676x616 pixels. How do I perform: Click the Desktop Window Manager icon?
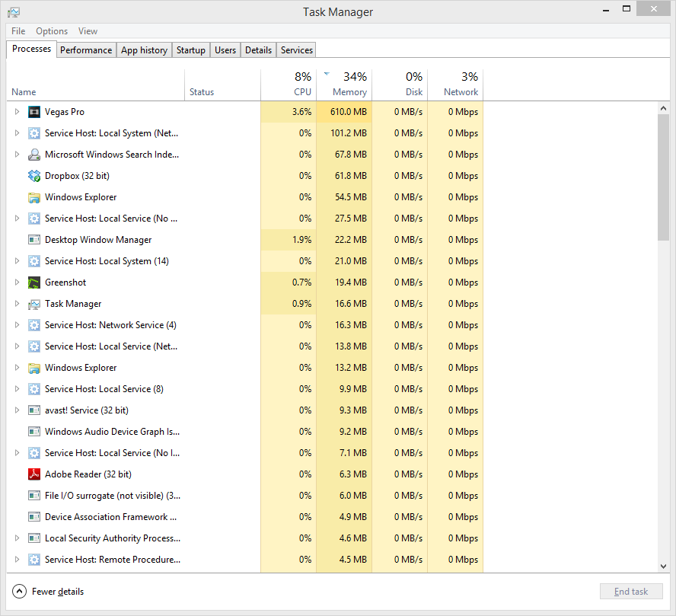pyautogui.click(x=34, y=240)
